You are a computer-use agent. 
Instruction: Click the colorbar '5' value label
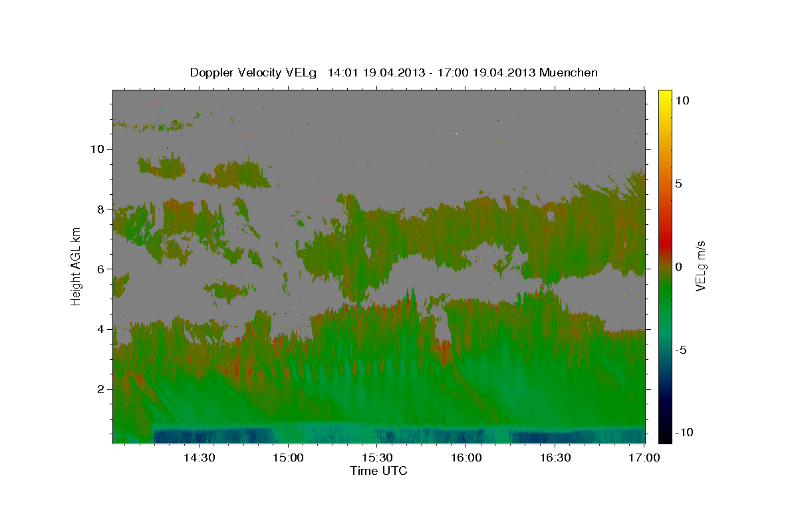(679, 184)
